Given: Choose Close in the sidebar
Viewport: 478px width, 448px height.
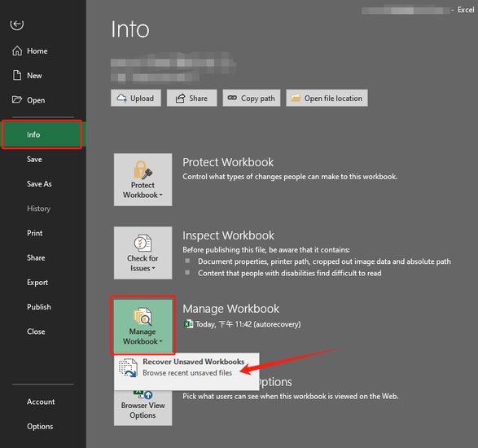Looking at the screenshot, I should pos(43,332).
